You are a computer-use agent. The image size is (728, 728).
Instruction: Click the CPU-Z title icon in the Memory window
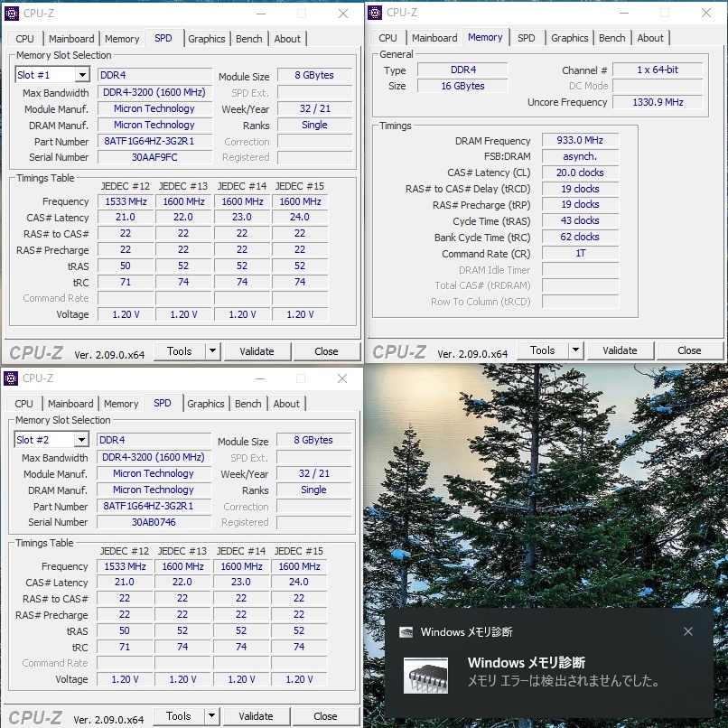click(375, 13)
